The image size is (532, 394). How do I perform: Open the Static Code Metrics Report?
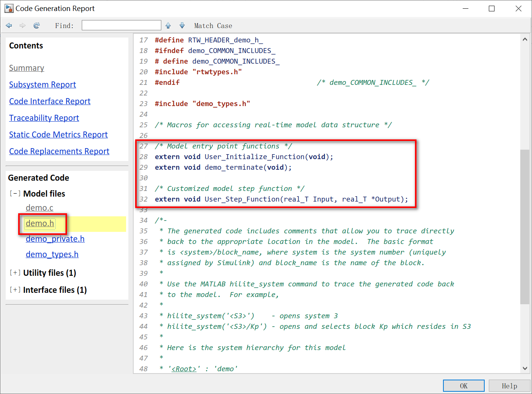(58, 135)
